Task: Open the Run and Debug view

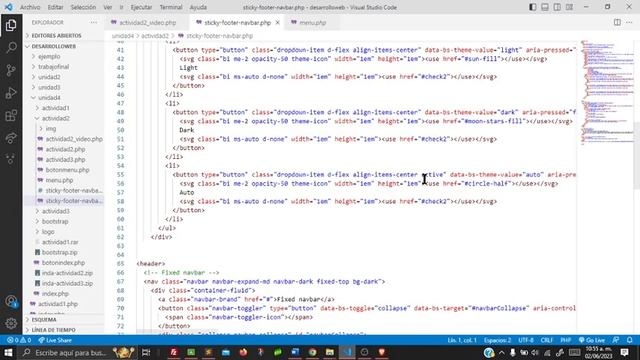Action: 11,93
